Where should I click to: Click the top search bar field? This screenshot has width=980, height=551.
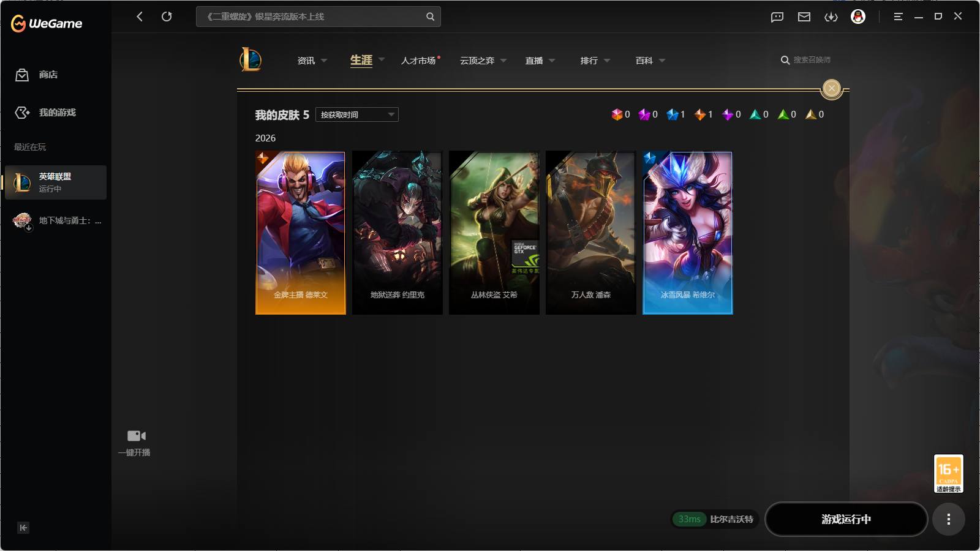click(318, 17)
